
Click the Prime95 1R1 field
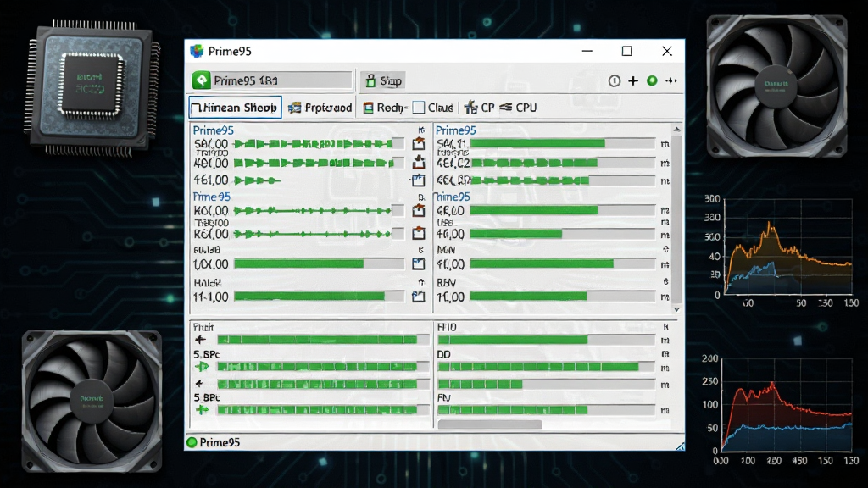coord(272,80)
